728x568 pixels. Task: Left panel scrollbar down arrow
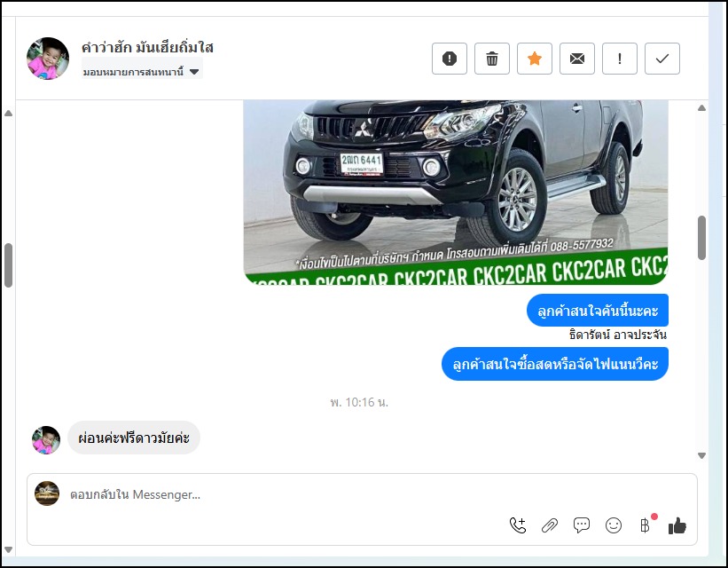pos(8,550)
